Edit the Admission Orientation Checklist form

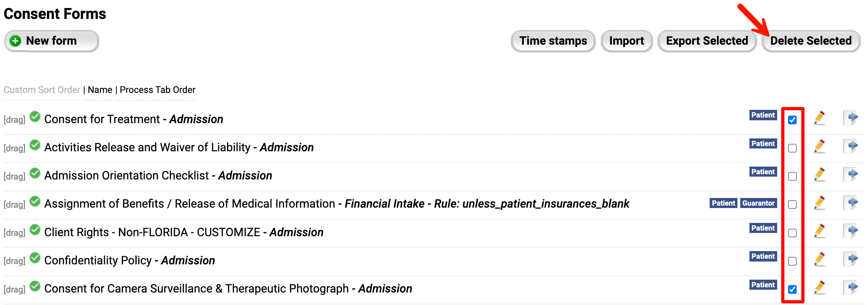click(820, 175)
